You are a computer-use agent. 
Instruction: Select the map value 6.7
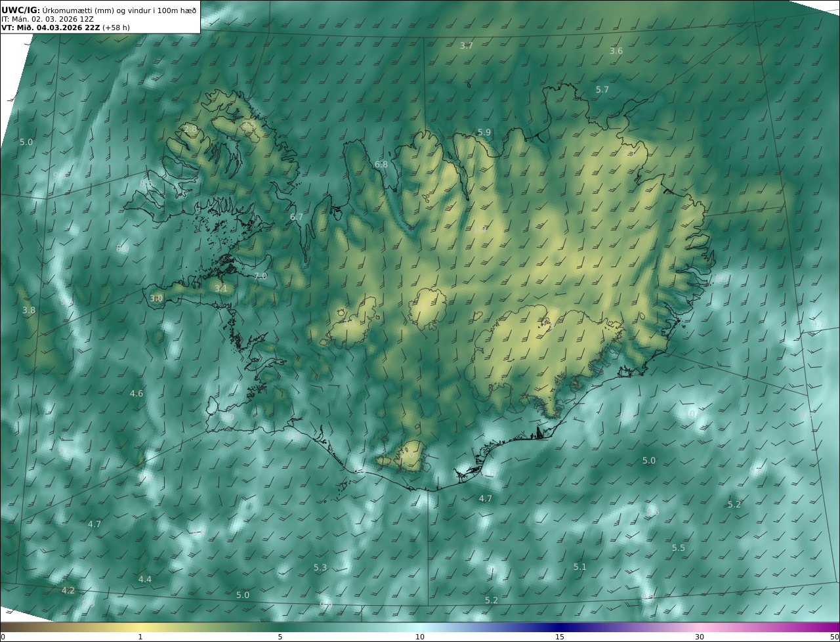click(x=297, y=217)
